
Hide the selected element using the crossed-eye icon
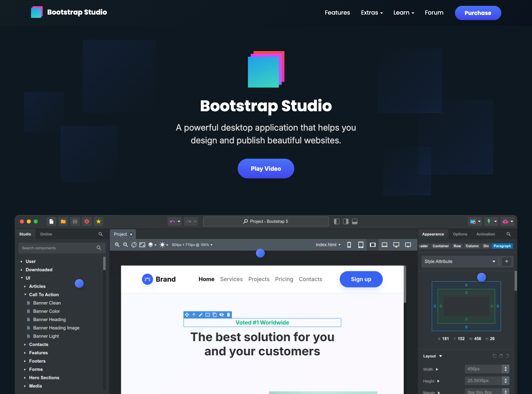(221, 314)
